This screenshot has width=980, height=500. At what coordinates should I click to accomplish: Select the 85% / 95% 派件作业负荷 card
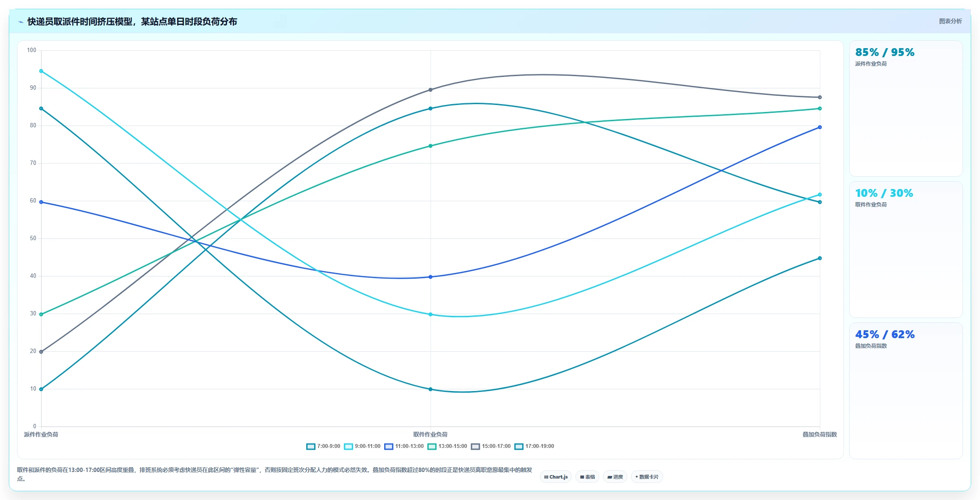click(906, 108)
